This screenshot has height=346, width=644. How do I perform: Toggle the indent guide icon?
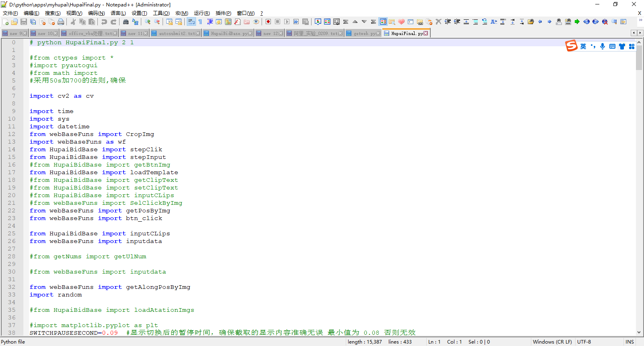point(210,22)
